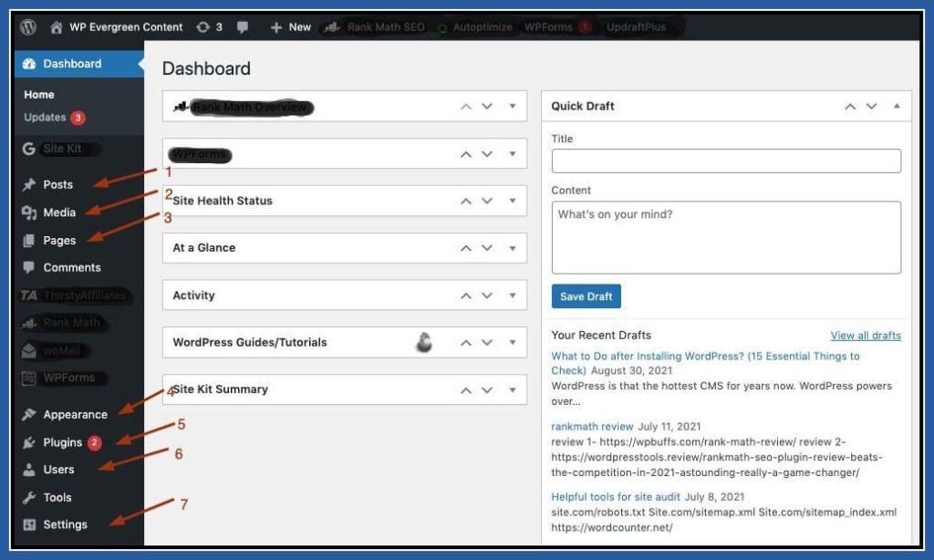
Task: Move Activity widget down
Action: click(x=487, y=296)
